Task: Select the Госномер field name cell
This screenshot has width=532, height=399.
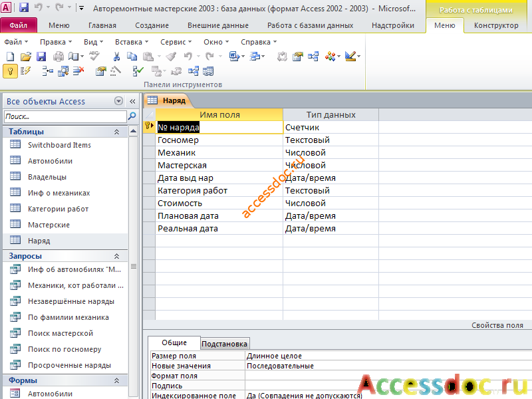Action: 219,140
